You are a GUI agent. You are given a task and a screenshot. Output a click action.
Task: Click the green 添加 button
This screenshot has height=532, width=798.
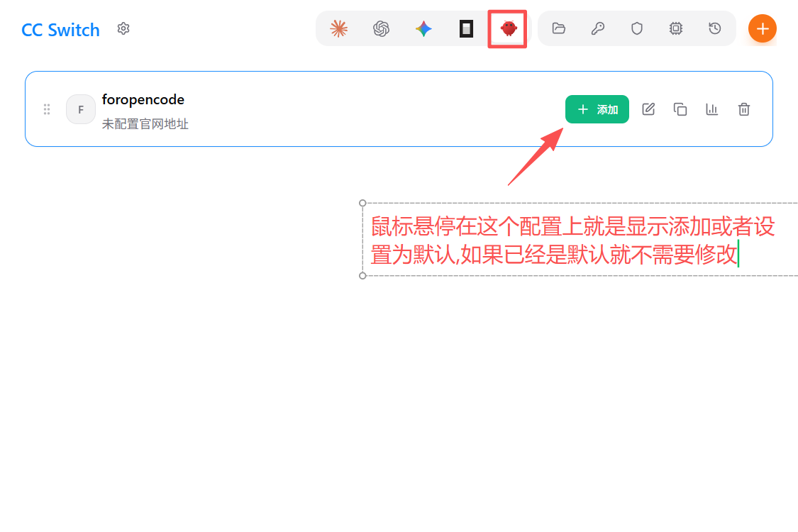click(x=597, y=109)
